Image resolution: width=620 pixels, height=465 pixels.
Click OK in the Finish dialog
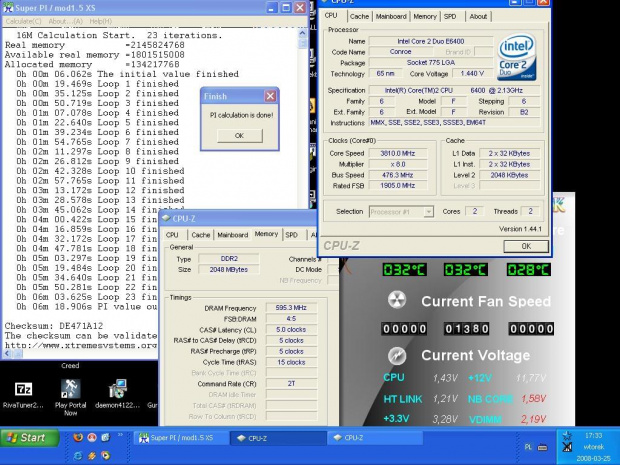click(x=239, y=136)
